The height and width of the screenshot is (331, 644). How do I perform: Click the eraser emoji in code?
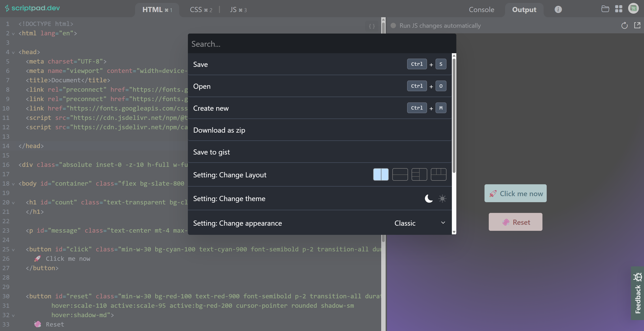(38, 324)
